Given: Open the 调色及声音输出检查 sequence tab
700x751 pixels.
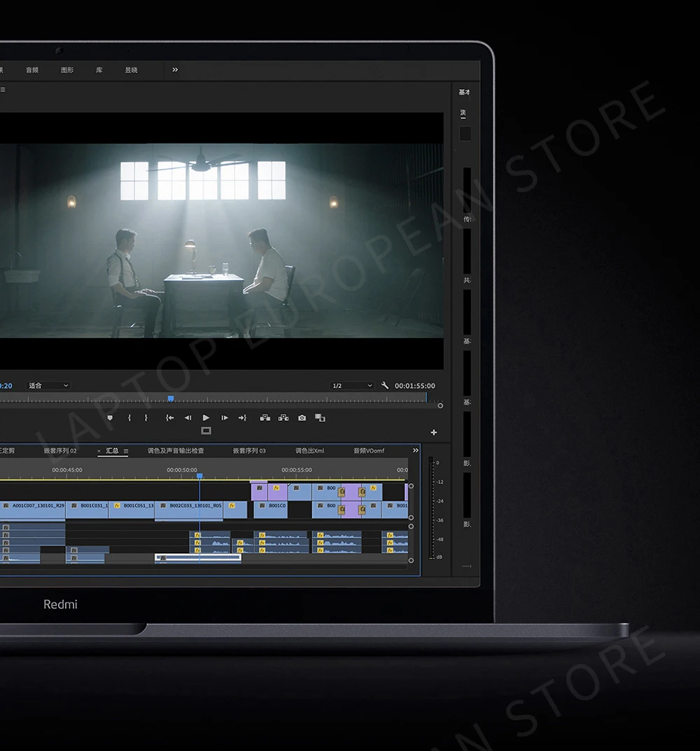Looking at the screenshot, I should 176,450.
